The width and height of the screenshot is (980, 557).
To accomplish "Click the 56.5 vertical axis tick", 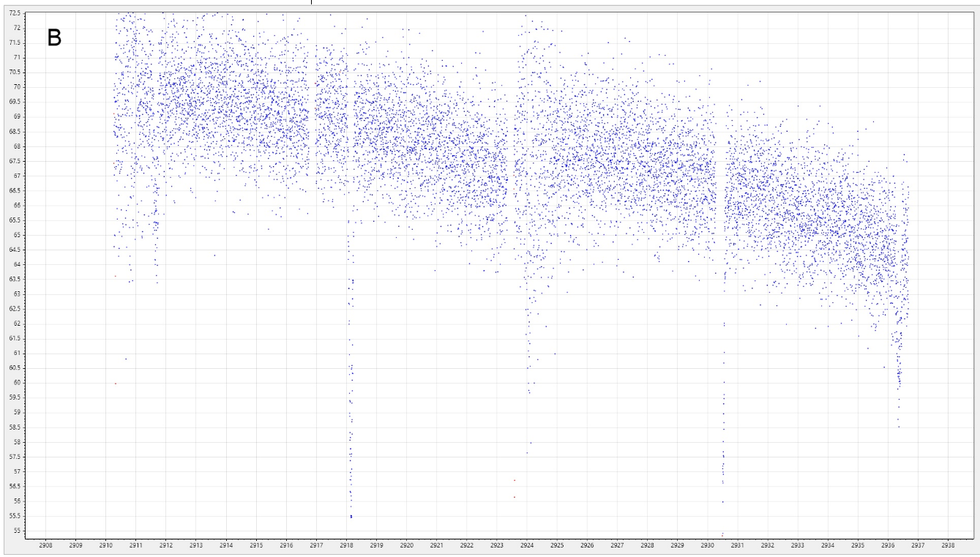I will click(x=16, y=486).
